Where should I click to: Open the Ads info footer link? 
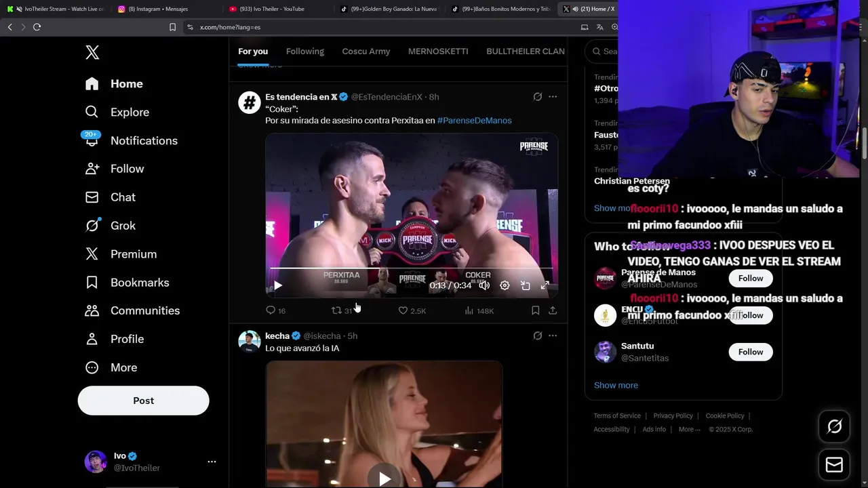coord(654,430)
